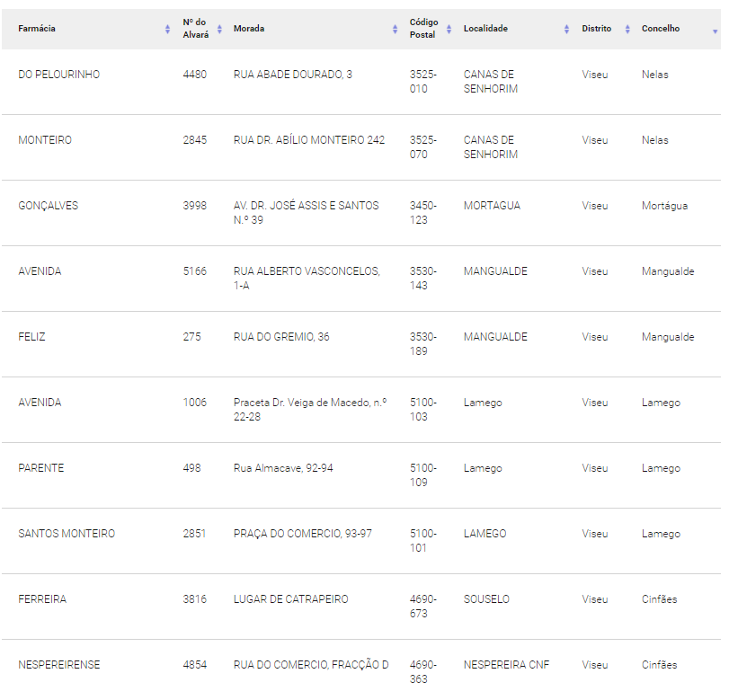Image resolution: width=729 pixels, height=700 pixels.
Task: Click the FELIZ pharmacy row
Action: pyautogui.click(x=360, y=344)
